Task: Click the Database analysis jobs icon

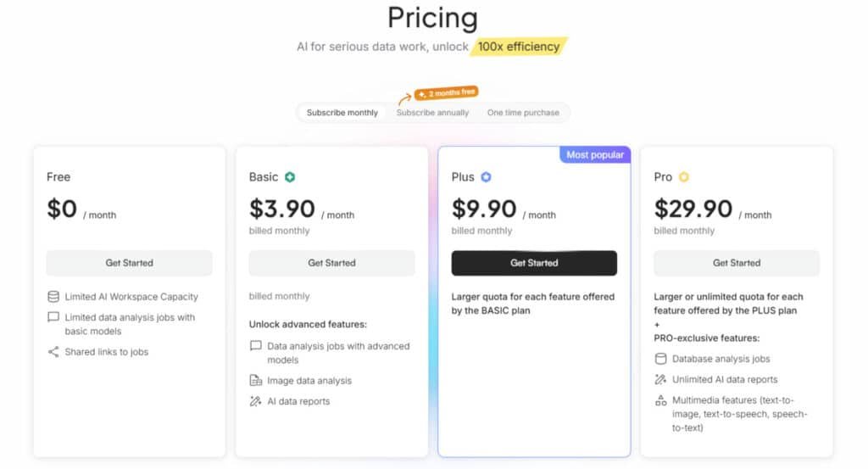Action: pos(661,359)
